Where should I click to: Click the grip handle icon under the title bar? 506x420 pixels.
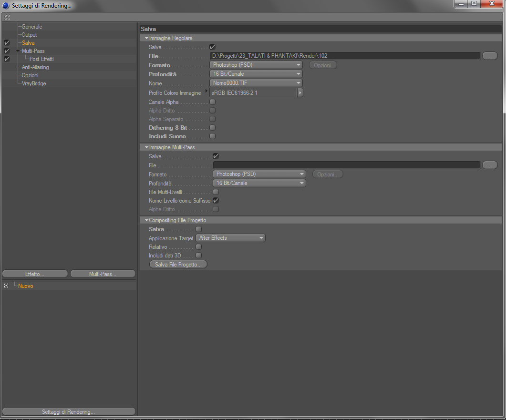7,17
